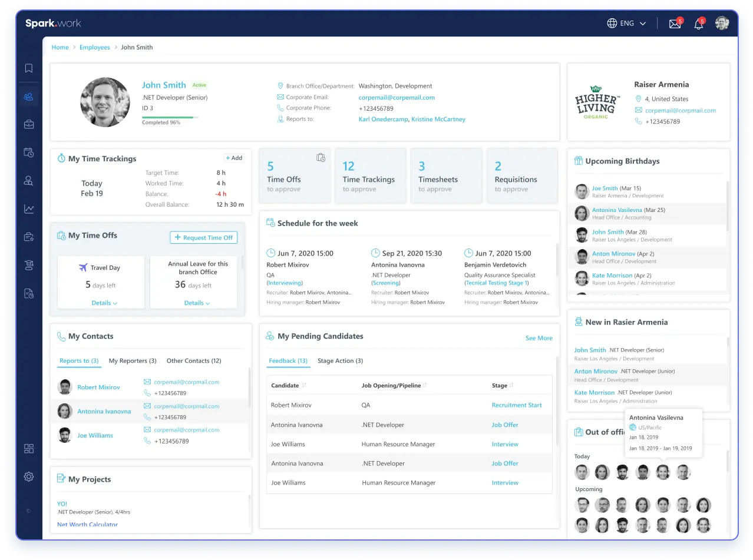Click See More in Pending Candidates
Image resolution: width=753 pixels, height=560 pixels.
coord(539,338)
